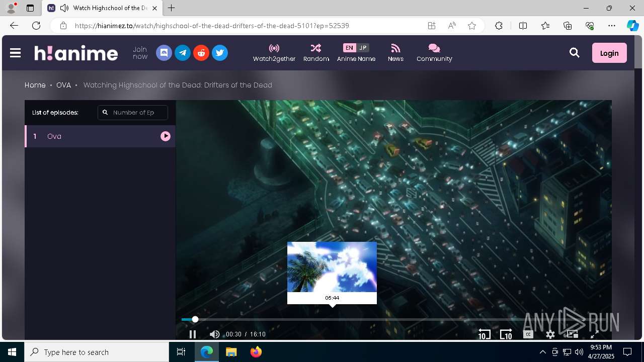Open the News section
The height and width of the screenshot is (362, 644).
(395, 53)
